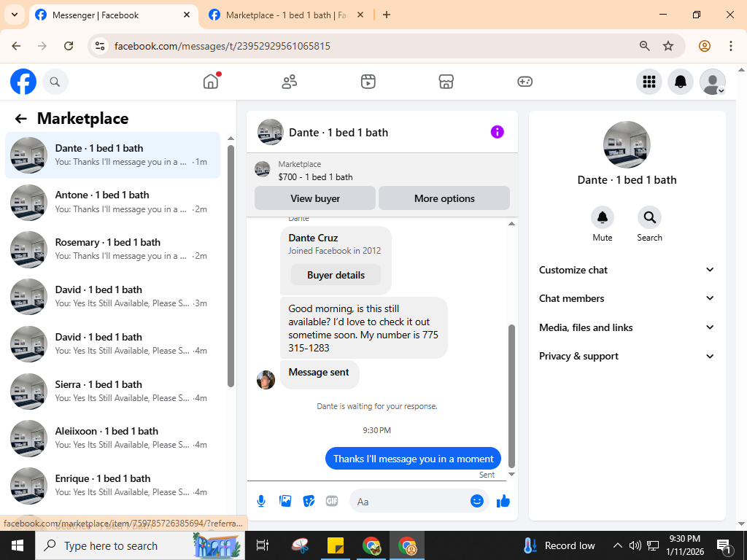
Task: Open the Enrique conversation
Action: pos(113,486)
